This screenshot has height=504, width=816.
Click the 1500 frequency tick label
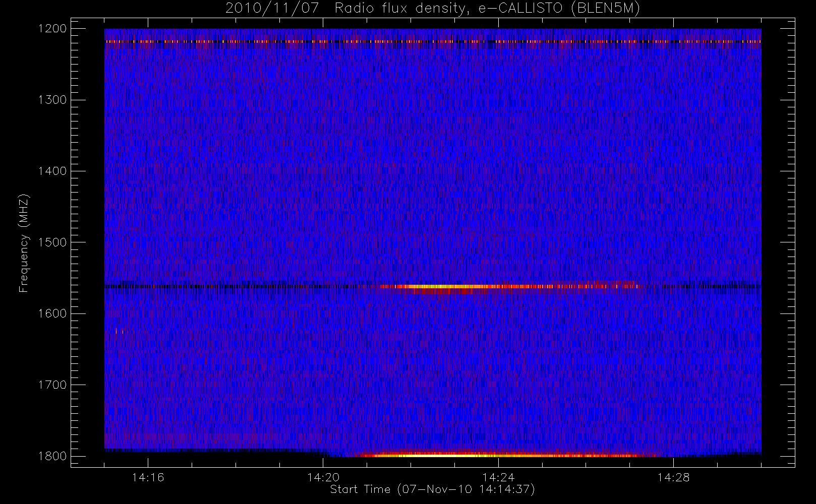tap(52, 242)
